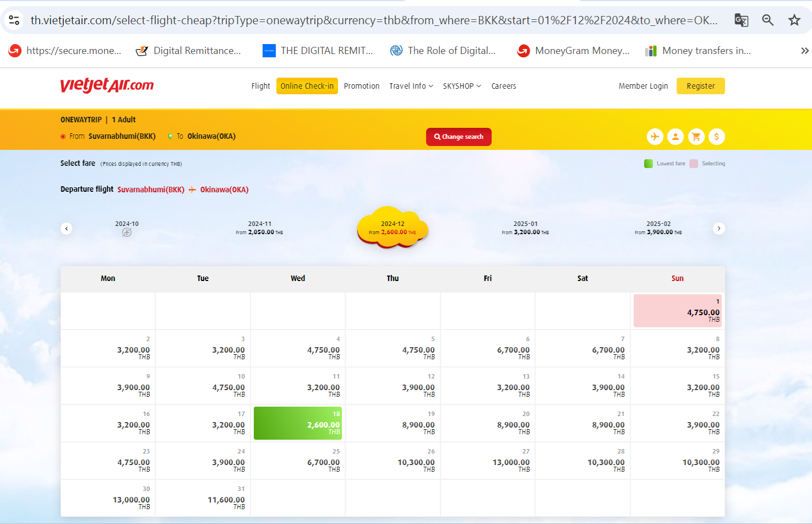This screenshot has height=524, width=812.
Task: Click the green Lowest fare legend swatch
Action: pos(648,164)
